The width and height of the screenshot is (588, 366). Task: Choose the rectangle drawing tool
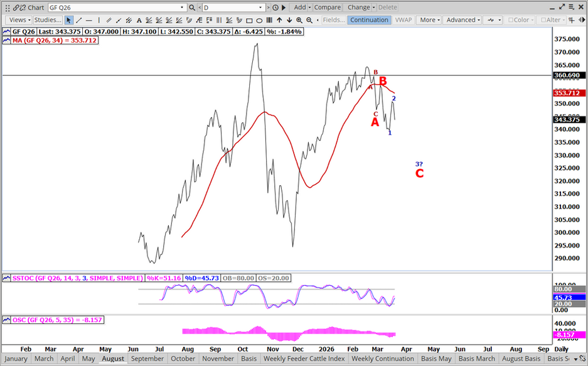tap(249, 20)
